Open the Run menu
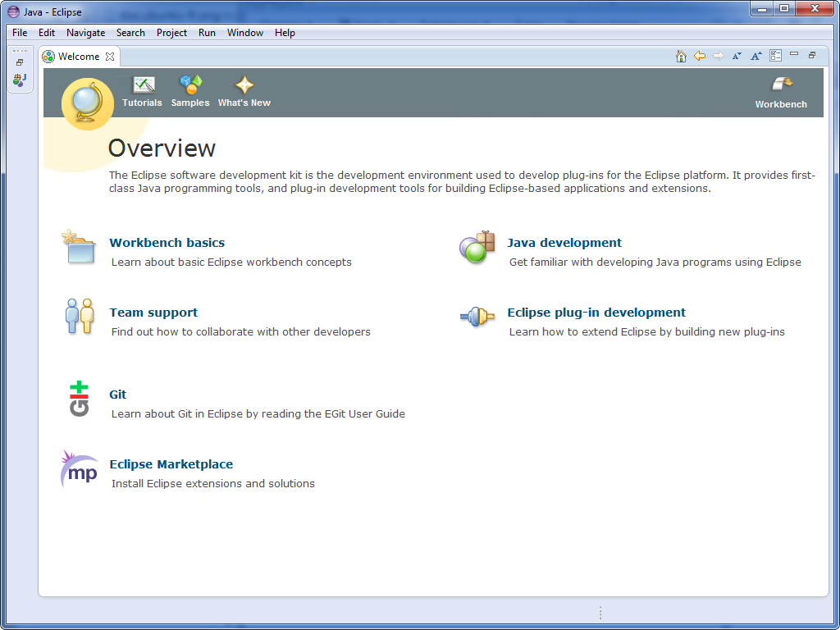Viewport: 840px width, 630px height. [207, 33]
